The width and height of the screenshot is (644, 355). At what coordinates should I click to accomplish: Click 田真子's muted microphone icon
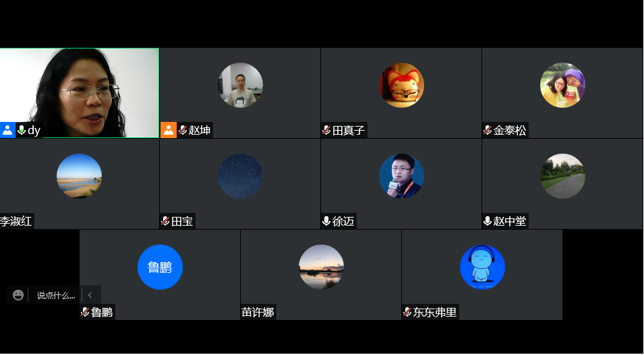326,131
